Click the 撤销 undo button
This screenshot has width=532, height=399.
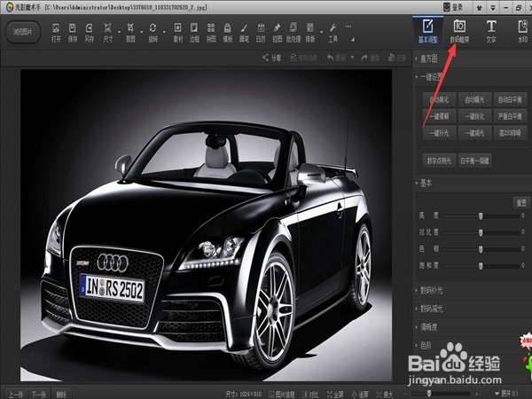point(336,58)
